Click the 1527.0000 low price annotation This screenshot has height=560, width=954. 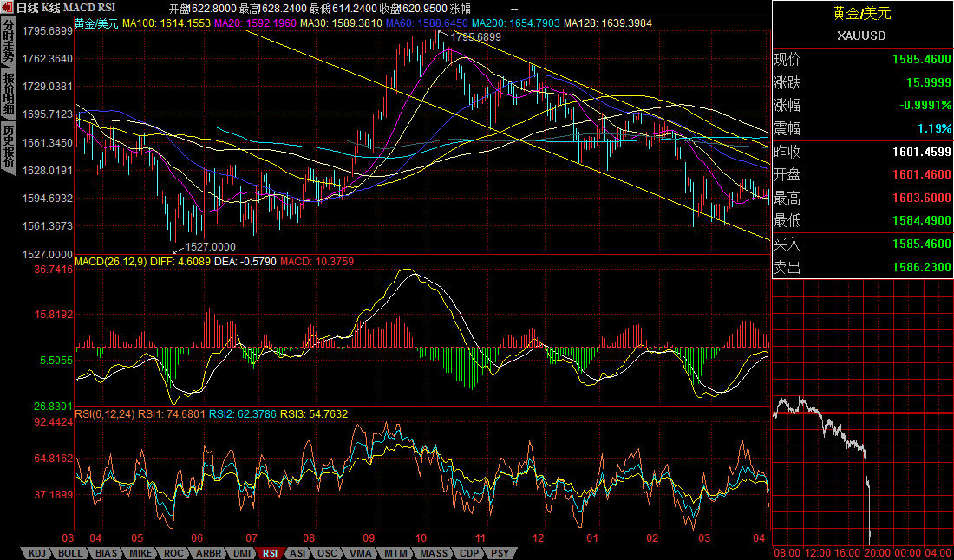(x=211, y=247)
